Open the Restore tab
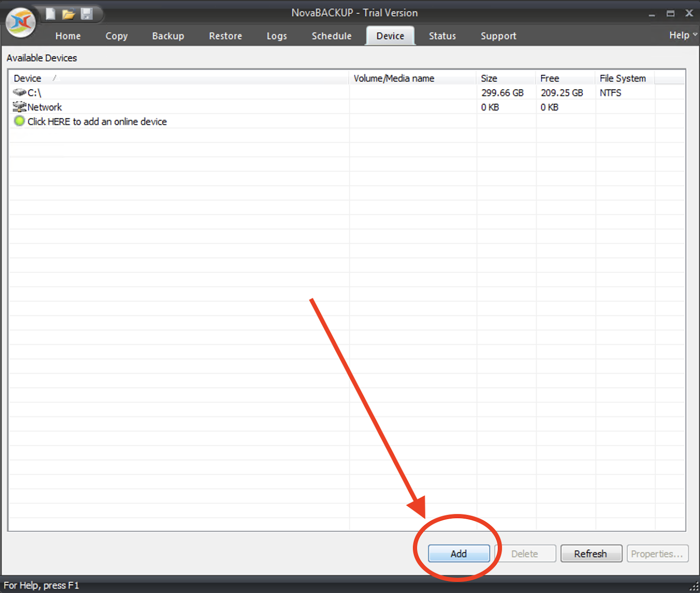Screen dimensions: 700x593 pyautogui.click(x=225, y=36)
